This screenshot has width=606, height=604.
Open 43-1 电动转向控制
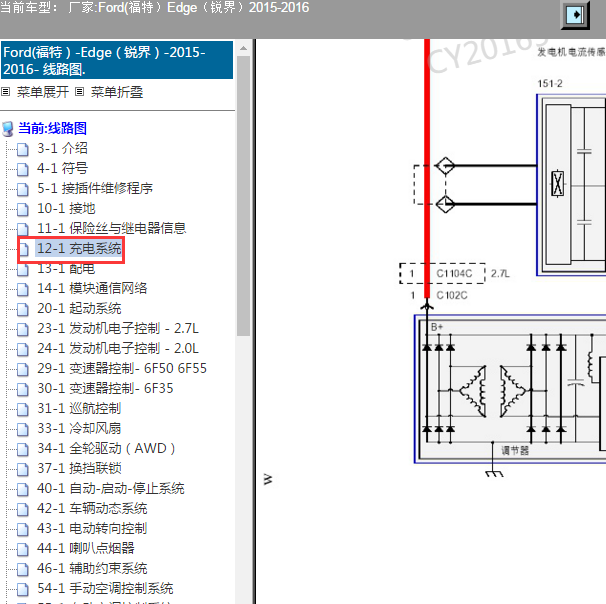pos(92,528)
